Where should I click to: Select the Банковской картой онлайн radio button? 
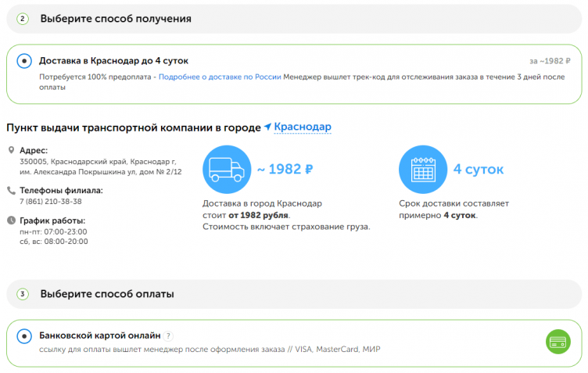tap(24, 336)
